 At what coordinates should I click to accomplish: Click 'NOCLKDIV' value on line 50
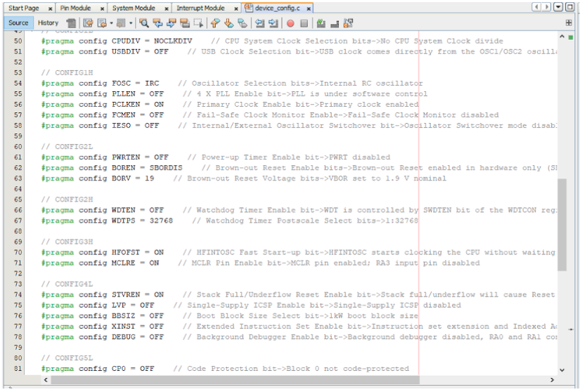tap(173, 41)
